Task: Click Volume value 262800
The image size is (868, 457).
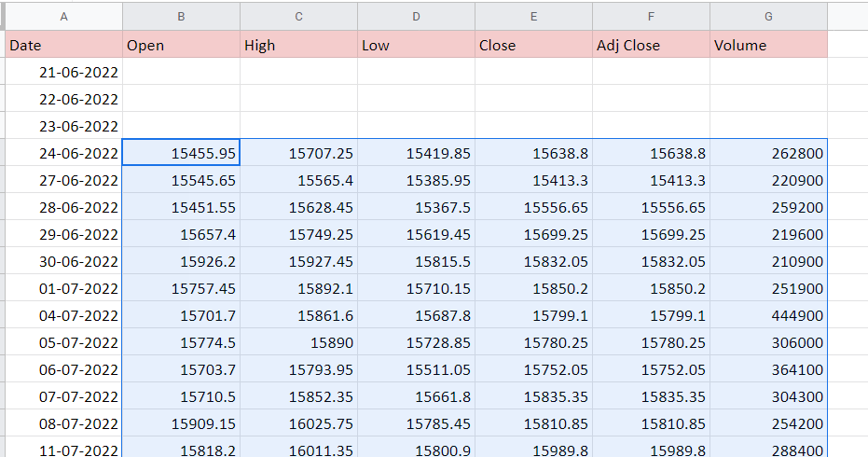Action: coord(768,153)
